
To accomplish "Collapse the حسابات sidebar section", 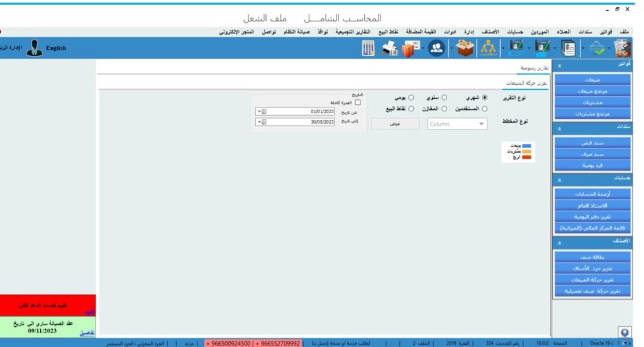I will pyautogui.click(x=559, y=180).
